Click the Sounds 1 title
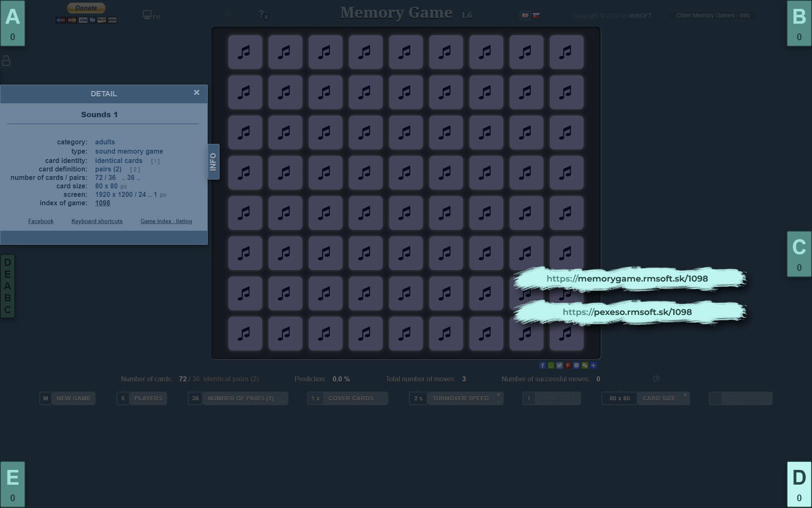Viewport: 812px width, 508px height. click(x=99, y=115)
